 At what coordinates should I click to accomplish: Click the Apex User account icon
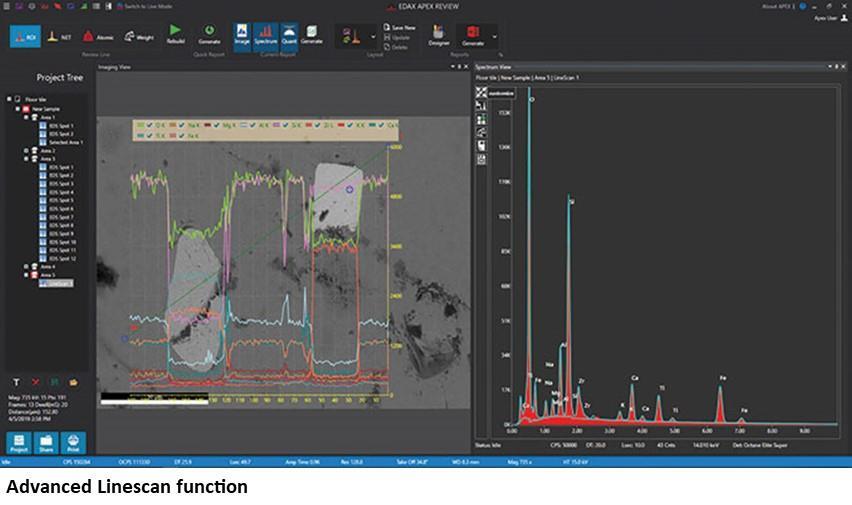[844, 18]
